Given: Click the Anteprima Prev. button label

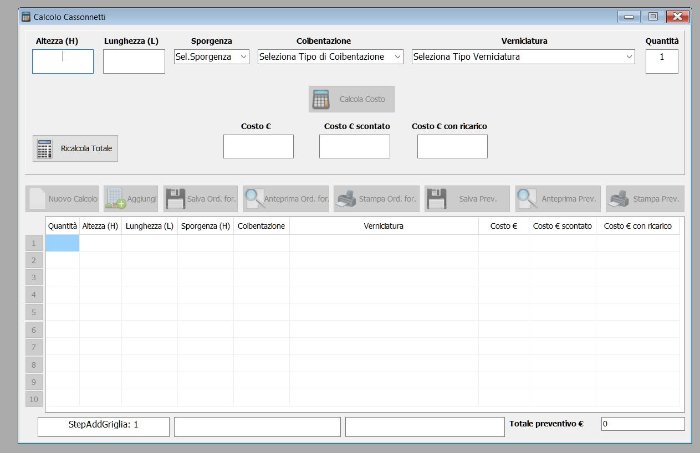Looking at the screenshot, I should tap(568, 199).
